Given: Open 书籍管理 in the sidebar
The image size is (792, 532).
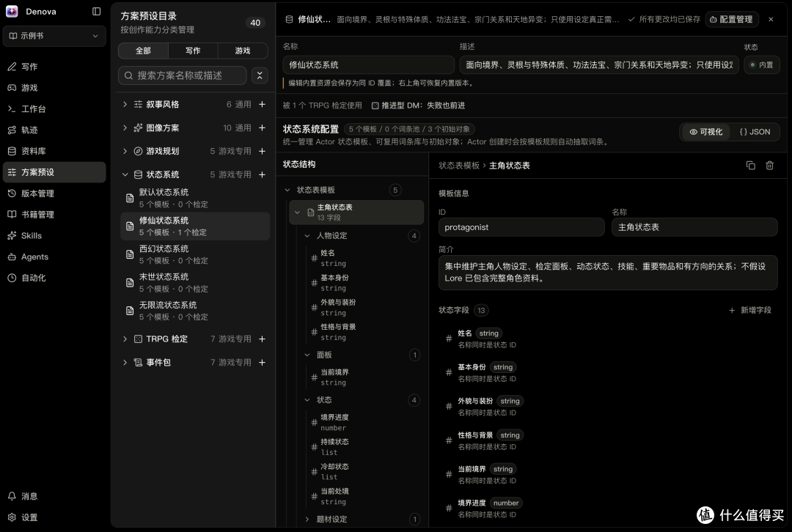Looking at the screenshot, I should (x=54, y=215).
